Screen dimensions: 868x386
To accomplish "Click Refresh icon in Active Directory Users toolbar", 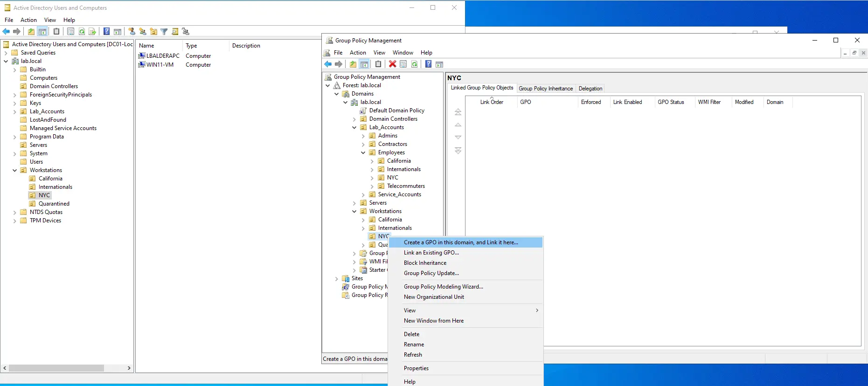I will pos(82,32).
